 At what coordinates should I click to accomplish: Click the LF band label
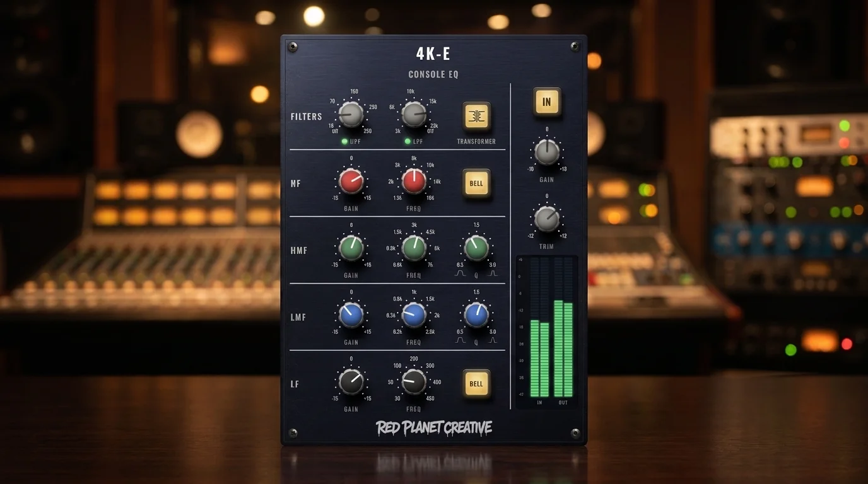295,384
